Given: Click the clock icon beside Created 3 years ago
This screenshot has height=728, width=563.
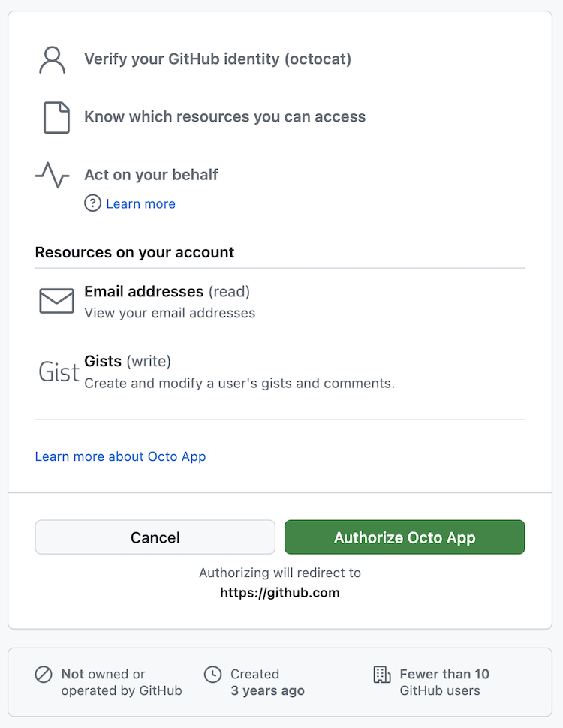Looking at the screenshot, I should tap(213, 675).
